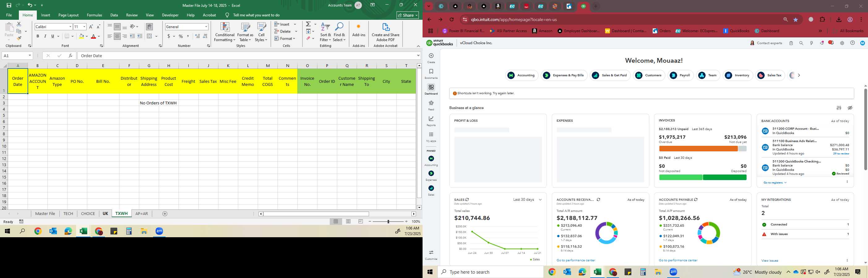868x278 pixels.
Task: Click the Cut scissors icon in Excel
Action: point(19,24)
